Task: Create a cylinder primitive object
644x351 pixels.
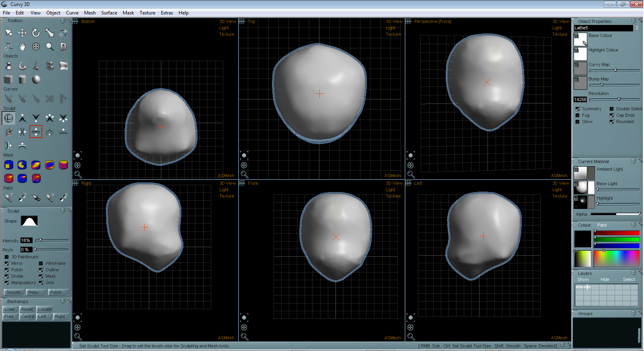Action: click(22, 79)
